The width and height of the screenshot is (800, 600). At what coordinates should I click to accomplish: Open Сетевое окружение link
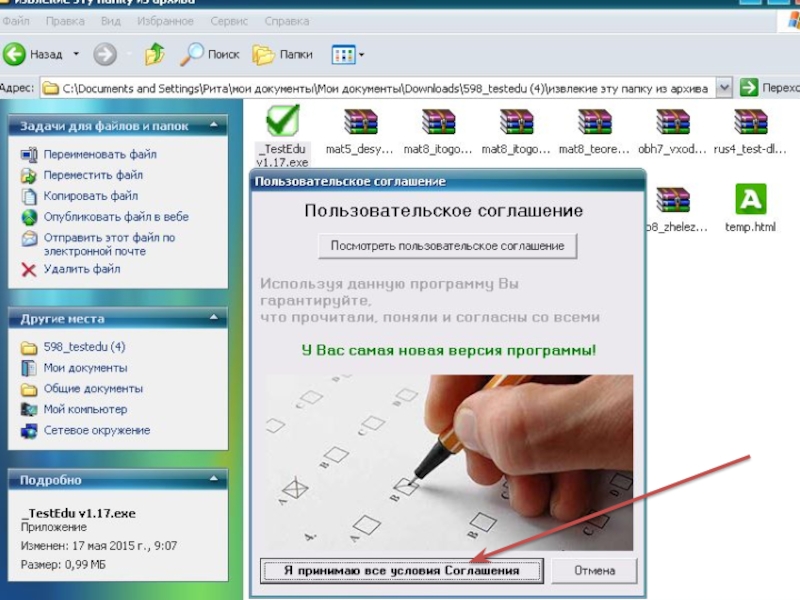(x=97, y=431)
